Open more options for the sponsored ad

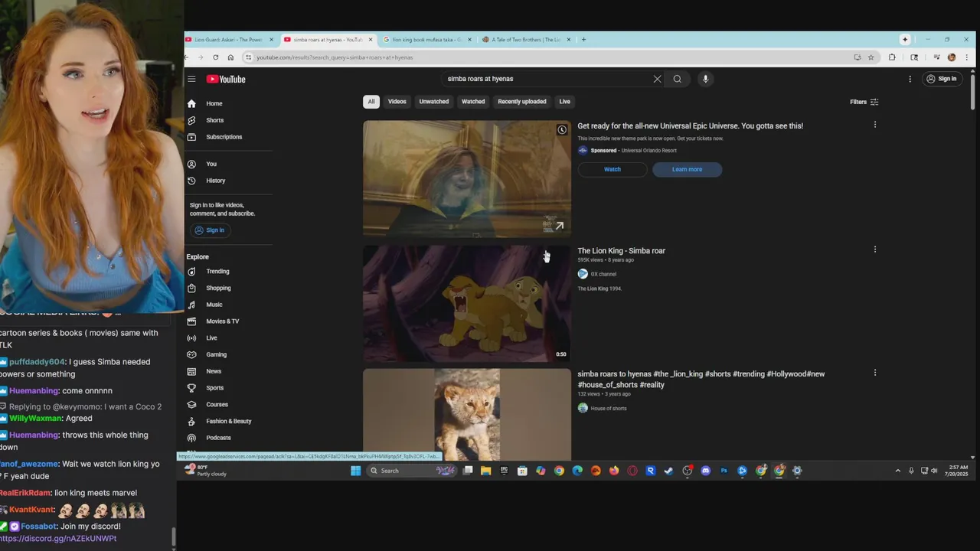pos(875,125)
